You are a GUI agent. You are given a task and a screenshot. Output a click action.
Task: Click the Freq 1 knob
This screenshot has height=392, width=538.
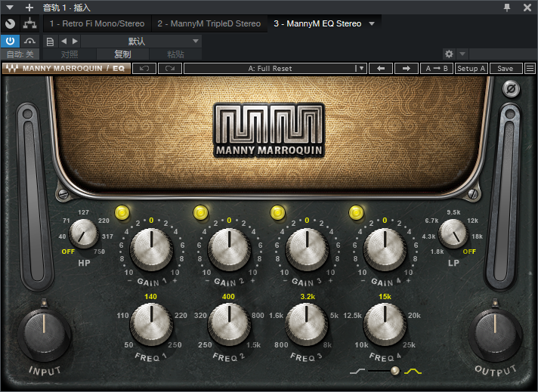point(151,324)
